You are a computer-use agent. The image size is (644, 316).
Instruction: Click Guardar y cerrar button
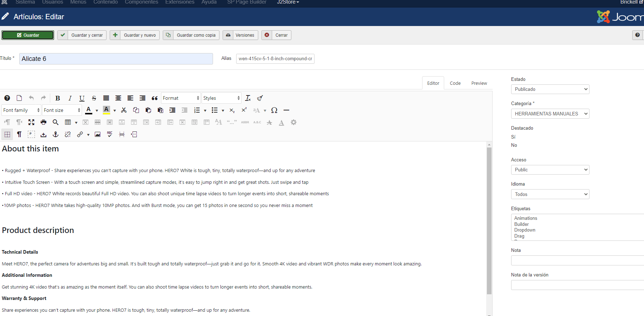(82, 35)
